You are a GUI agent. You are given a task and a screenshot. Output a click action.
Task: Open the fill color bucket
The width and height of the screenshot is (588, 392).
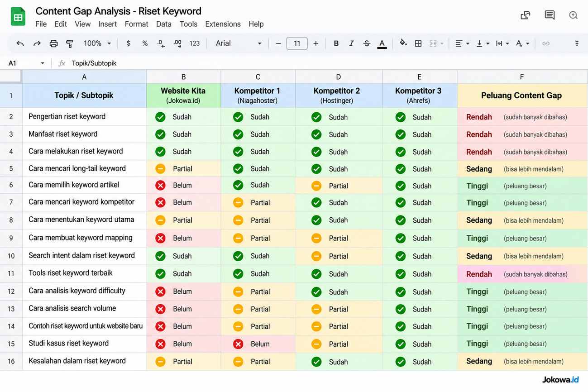click(403, 43)
